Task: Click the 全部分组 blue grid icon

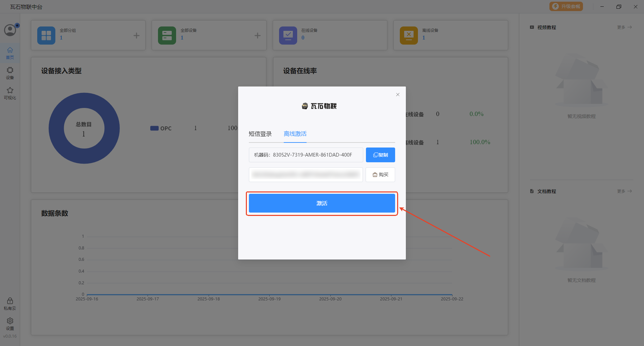Action: (46, 36)
